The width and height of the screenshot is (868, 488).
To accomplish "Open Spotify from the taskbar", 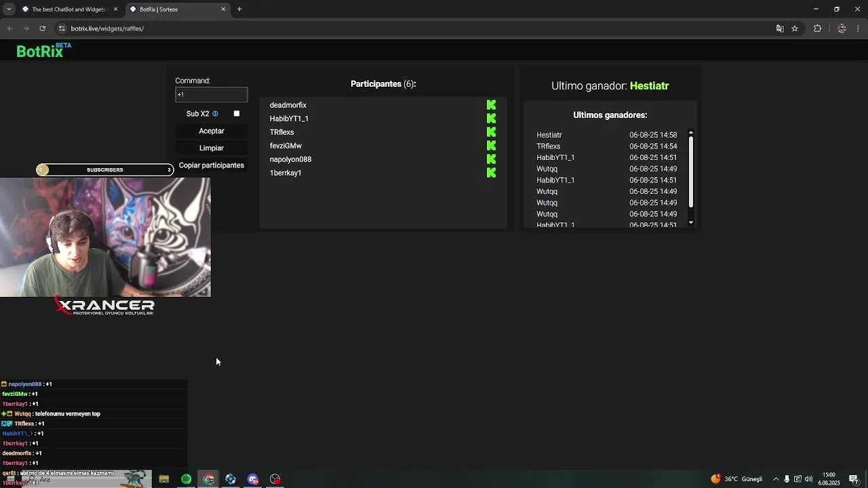I will click(x=186, y=479).
